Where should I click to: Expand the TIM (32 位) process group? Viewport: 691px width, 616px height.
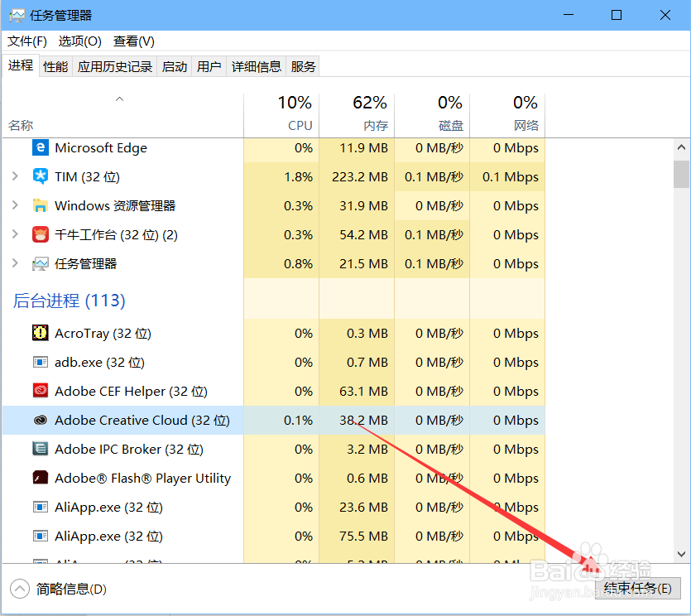[15, 176]
